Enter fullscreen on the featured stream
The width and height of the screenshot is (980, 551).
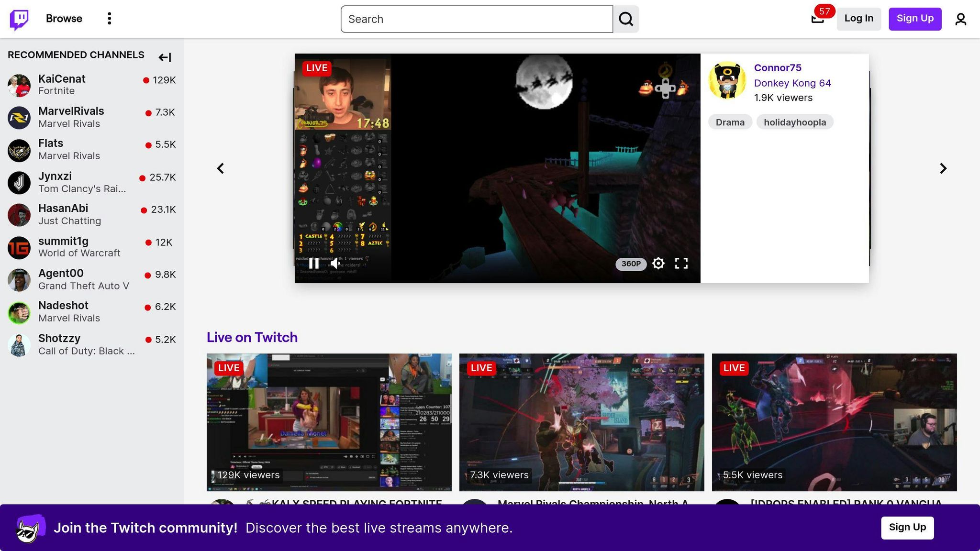[681, 264]
